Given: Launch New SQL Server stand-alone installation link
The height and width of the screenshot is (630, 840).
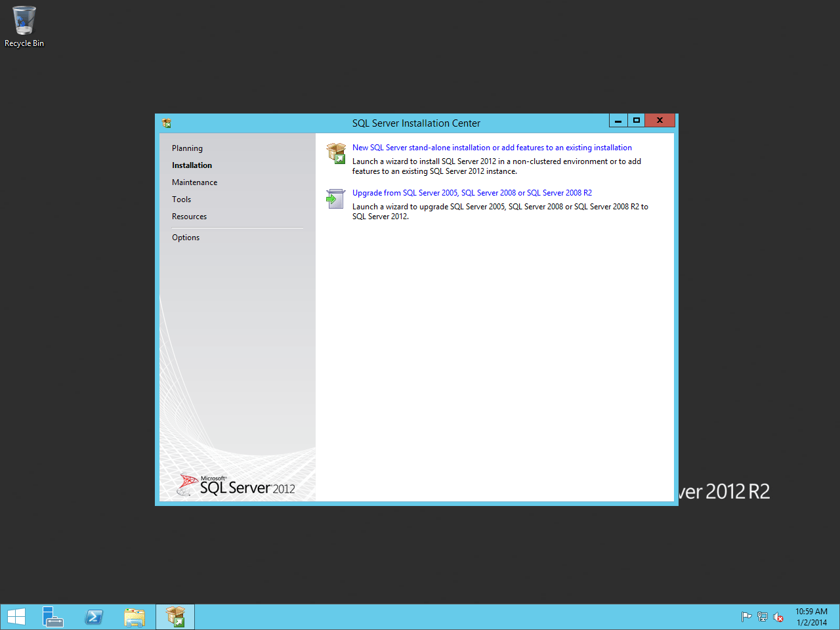Looking at the screenshot, I should tap(492, 148).
